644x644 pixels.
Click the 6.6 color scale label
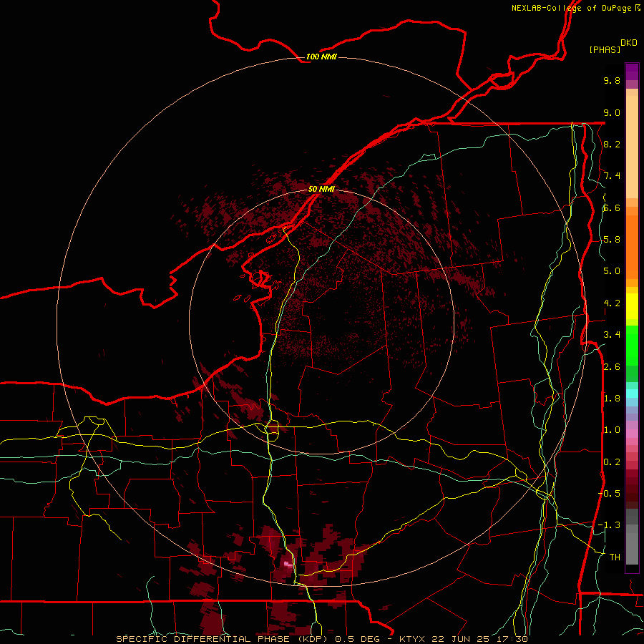point(612,208)
